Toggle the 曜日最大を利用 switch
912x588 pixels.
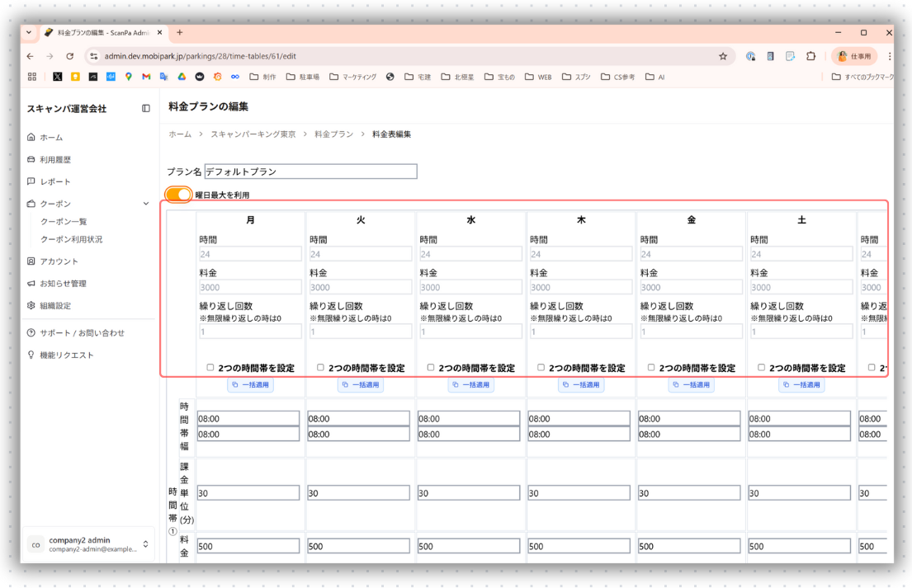(x=178, y=195)
